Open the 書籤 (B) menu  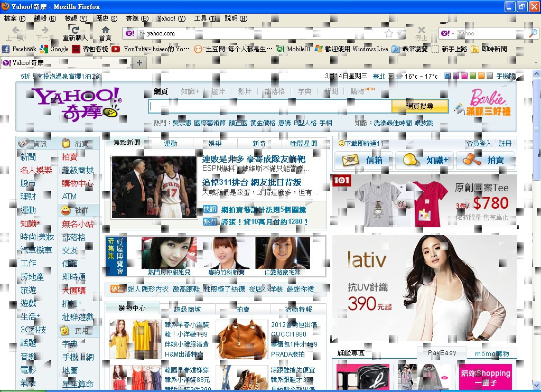[x=137, y=18]
